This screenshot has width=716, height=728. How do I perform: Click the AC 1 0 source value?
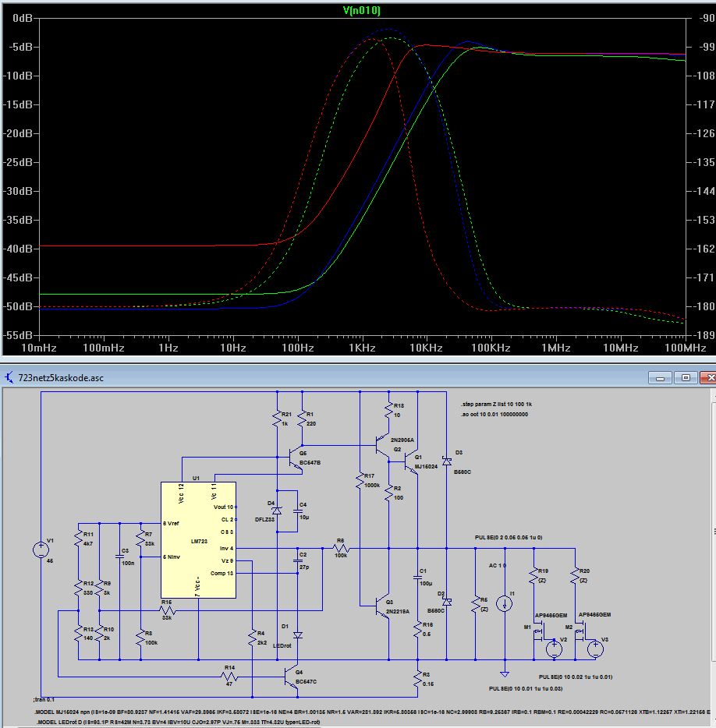click(497, 566)
